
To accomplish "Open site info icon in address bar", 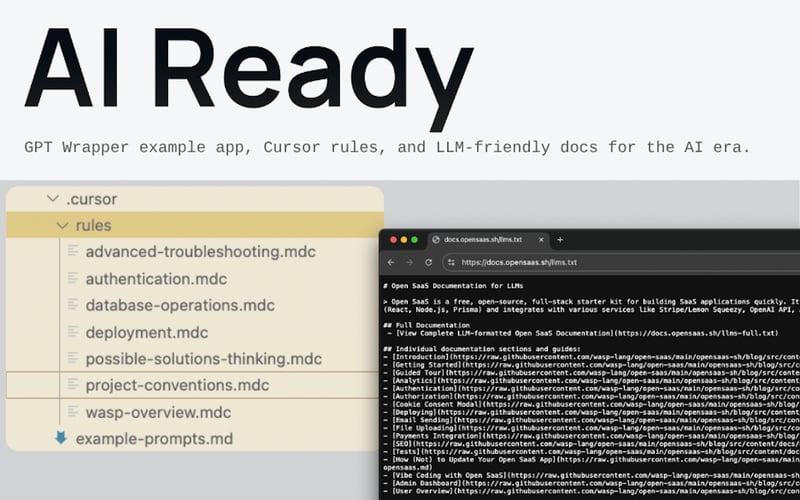I will coord(451,262).
